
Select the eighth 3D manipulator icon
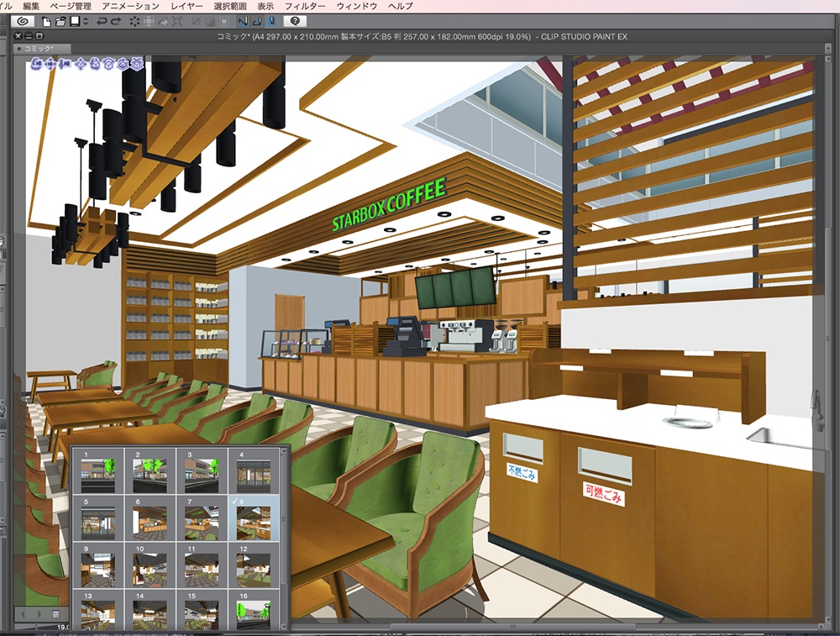click(137, 65)
